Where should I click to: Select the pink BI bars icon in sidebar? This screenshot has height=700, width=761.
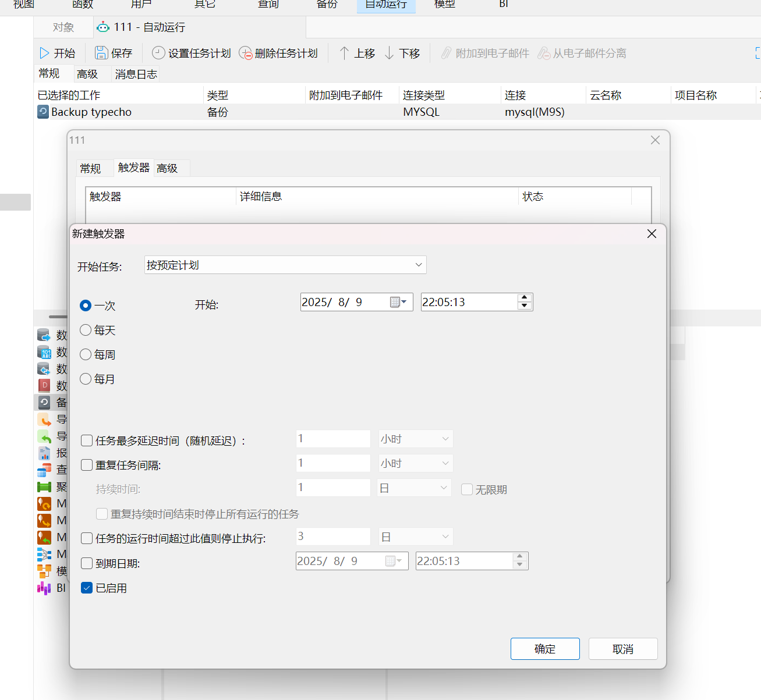(44, 588)
